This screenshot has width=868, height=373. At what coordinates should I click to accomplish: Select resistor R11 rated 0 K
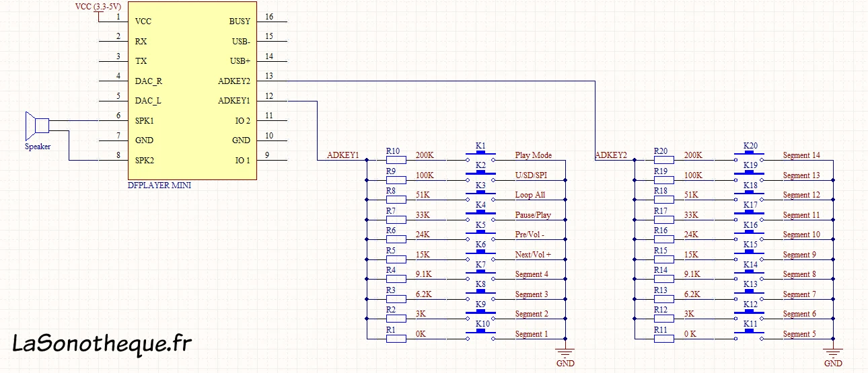point(665,339)
